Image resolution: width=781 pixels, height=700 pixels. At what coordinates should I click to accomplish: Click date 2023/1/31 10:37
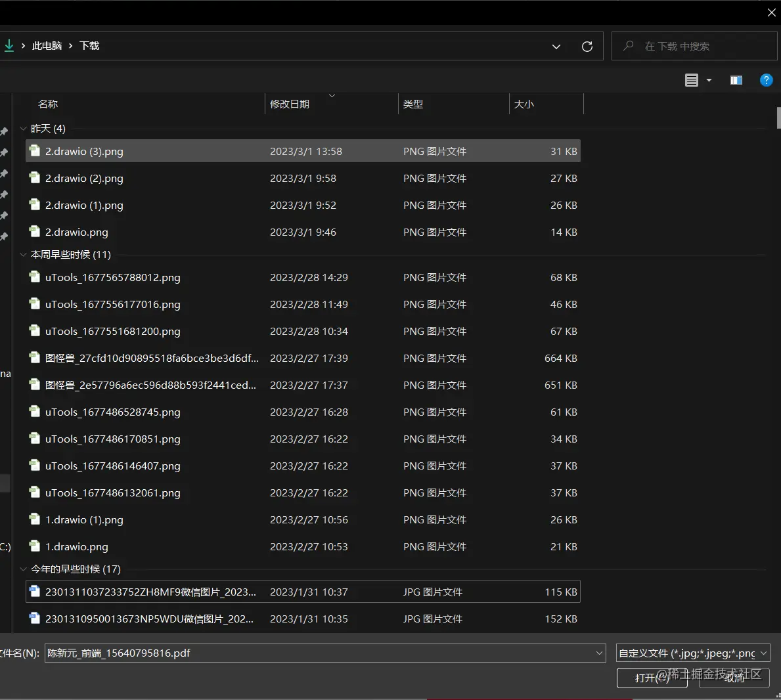(309, 592)
